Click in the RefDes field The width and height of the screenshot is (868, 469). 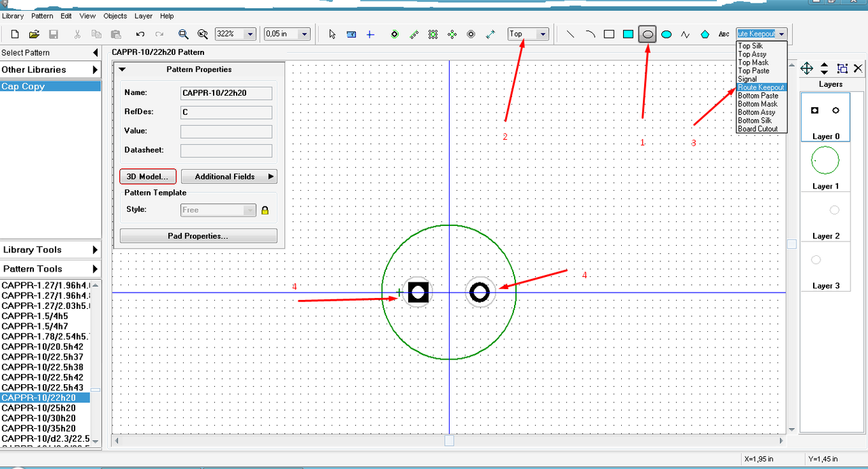[x=226, y=113]
